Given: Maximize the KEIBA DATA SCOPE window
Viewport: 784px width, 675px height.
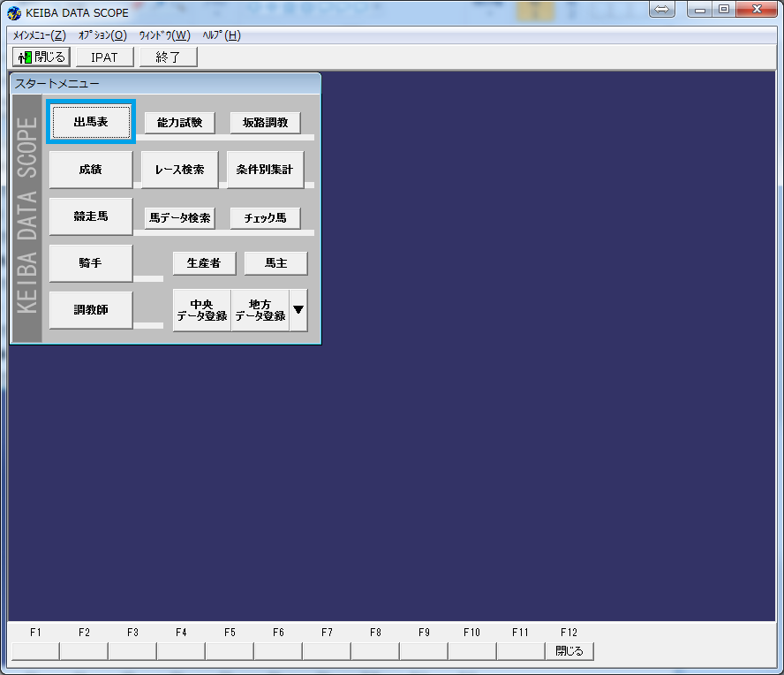Looking at the screenshot, I should click(x=723, y=9).
